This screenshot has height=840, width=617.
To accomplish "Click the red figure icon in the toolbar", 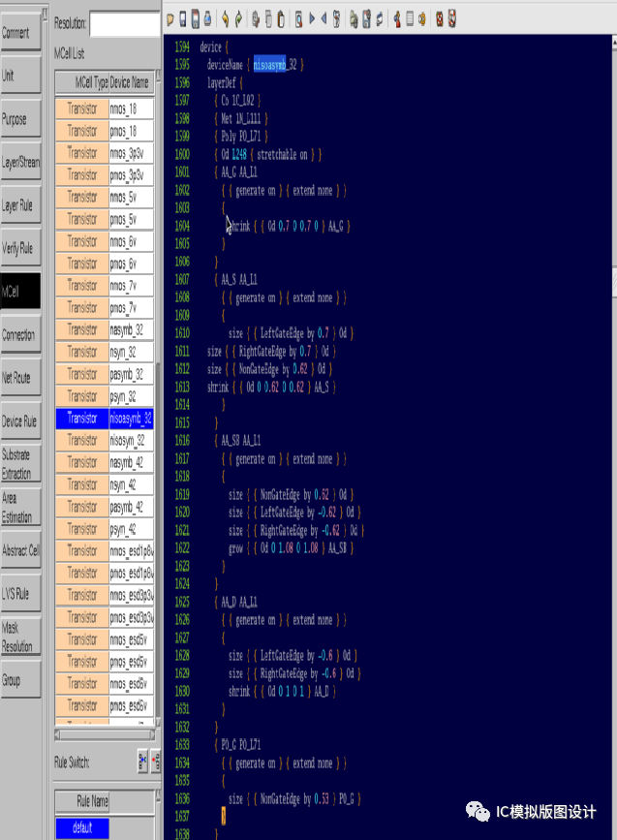I will (397, 19).
